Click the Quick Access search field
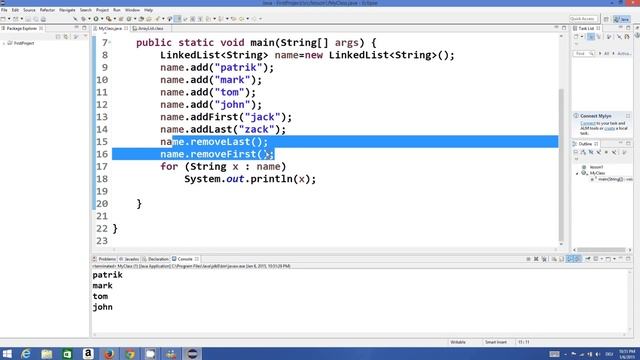 pos(584,19)
